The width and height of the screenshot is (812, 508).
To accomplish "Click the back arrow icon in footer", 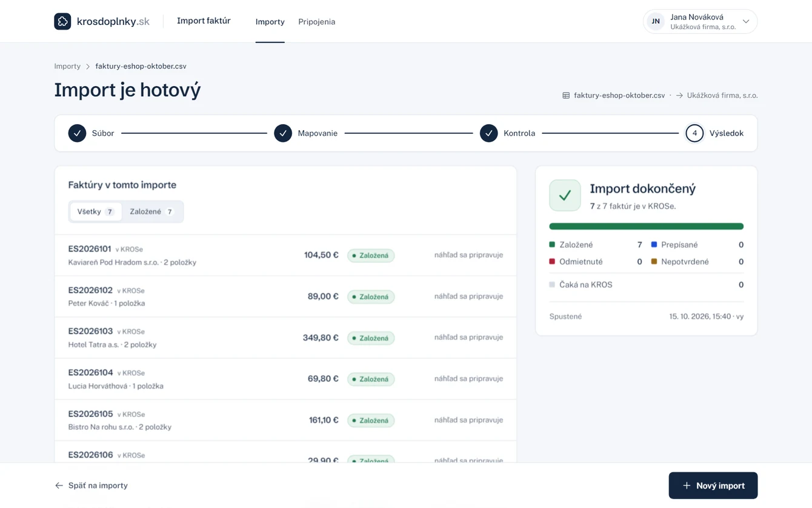I will pyautogui.click(x=59, y=486).
